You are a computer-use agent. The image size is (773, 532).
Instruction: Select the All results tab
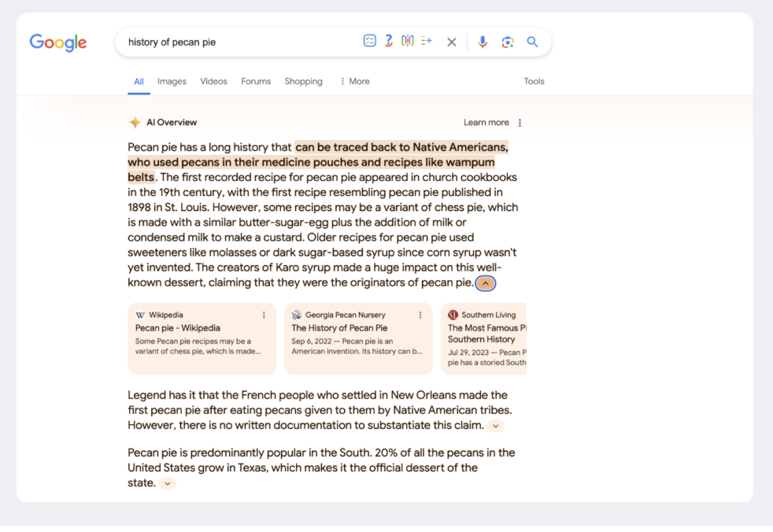point(139,81)
